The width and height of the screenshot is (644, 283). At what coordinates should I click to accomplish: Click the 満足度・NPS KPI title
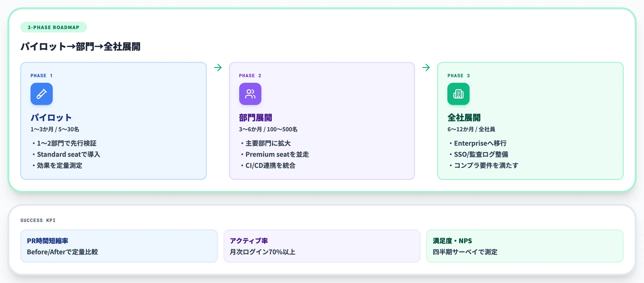tap(452, 241)
